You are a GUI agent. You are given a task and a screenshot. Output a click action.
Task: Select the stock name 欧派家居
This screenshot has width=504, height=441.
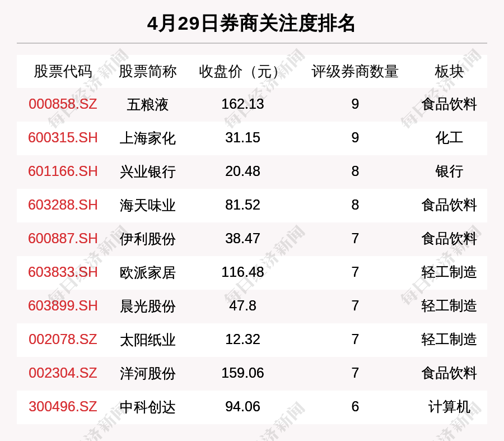click(147, 273)
